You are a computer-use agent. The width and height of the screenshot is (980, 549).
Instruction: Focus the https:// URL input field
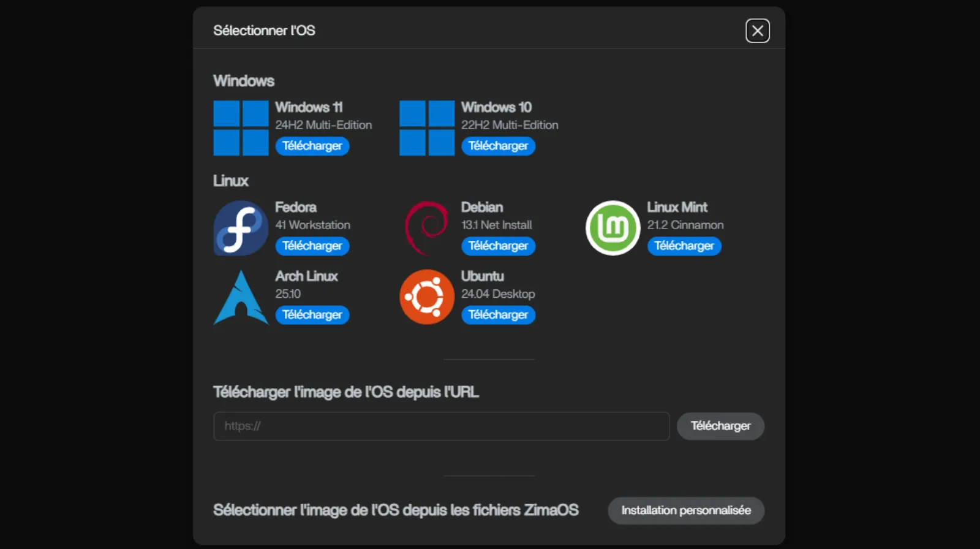(441, 426)
